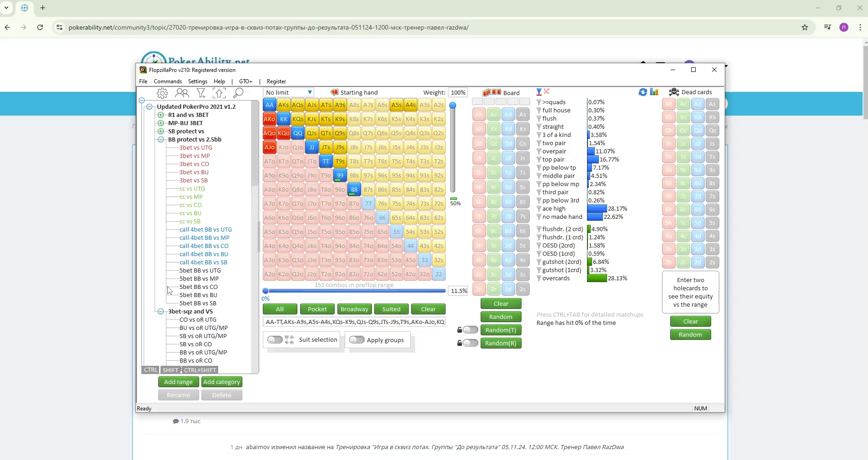Click the export arrow icon in toolbar
Screen dimensions: 868x460
click(x=219, y=93)
